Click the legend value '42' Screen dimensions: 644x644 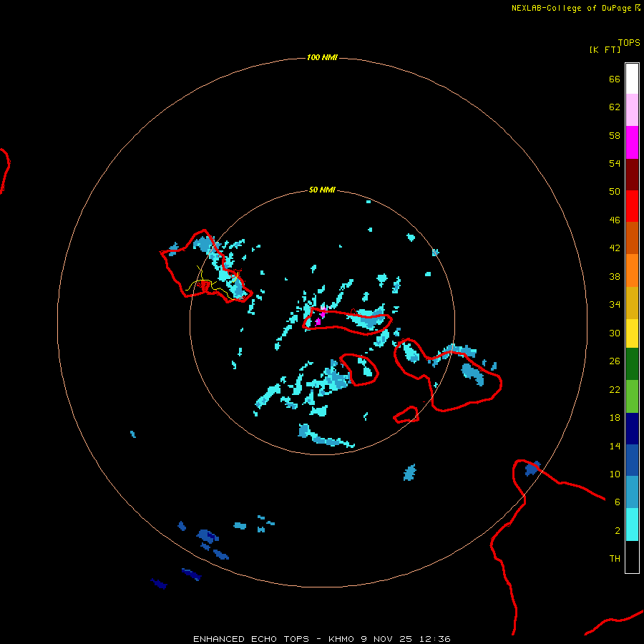tap(615, 248)
